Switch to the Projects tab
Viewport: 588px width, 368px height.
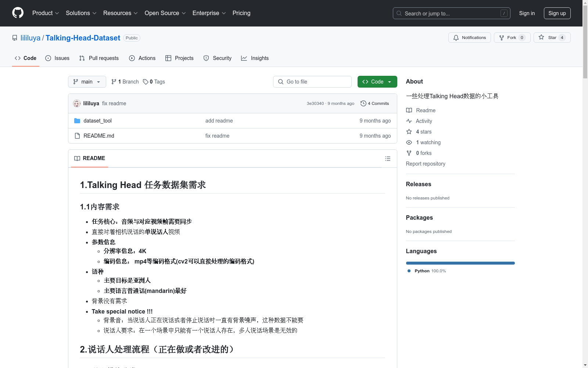pyautogui.click(x=179, y=58)
